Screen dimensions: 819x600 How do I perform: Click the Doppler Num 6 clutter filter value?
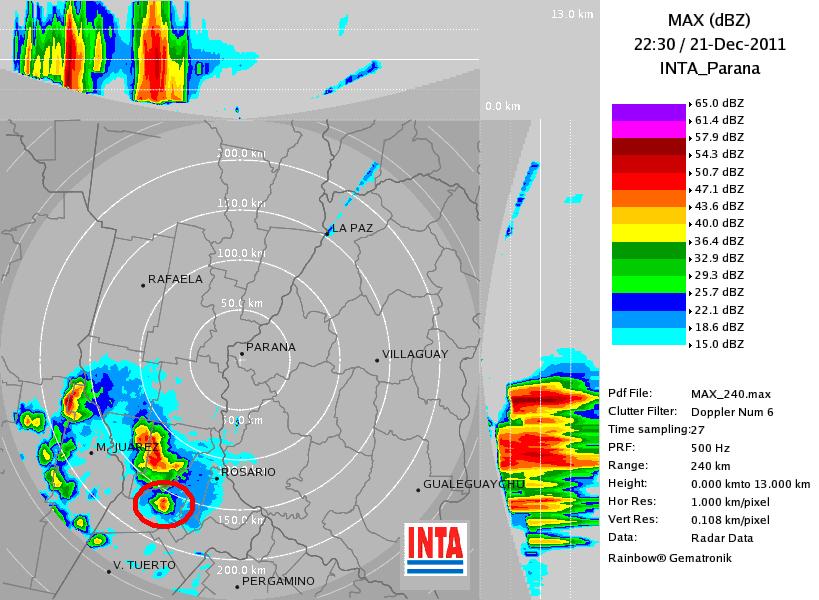coord(732,412)
